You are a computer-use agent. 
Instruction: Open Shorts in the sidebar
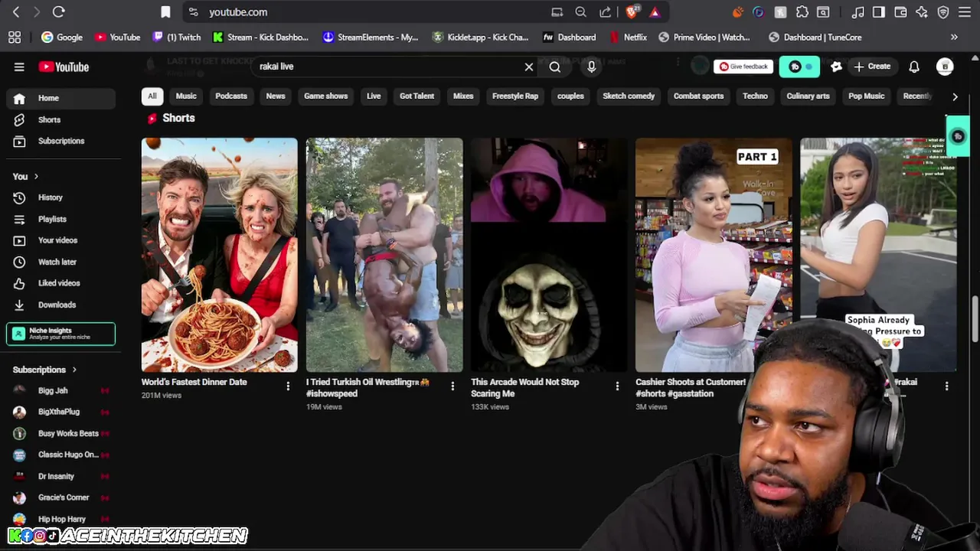61,119
